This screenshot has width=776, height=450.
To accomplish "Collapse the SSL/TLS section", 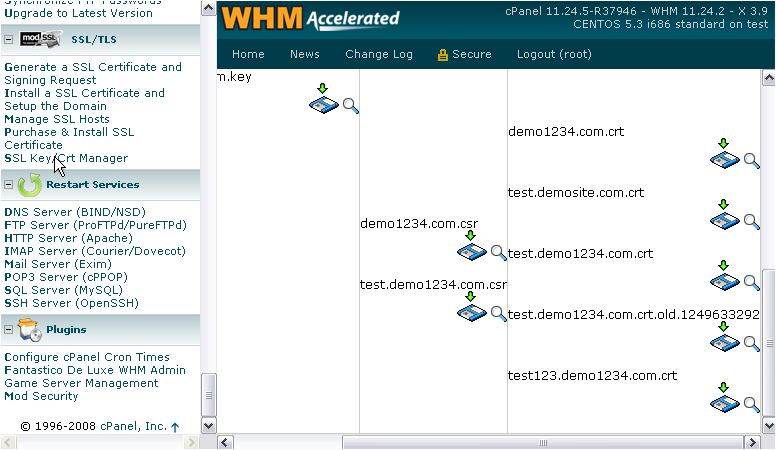I will [9, 39].
